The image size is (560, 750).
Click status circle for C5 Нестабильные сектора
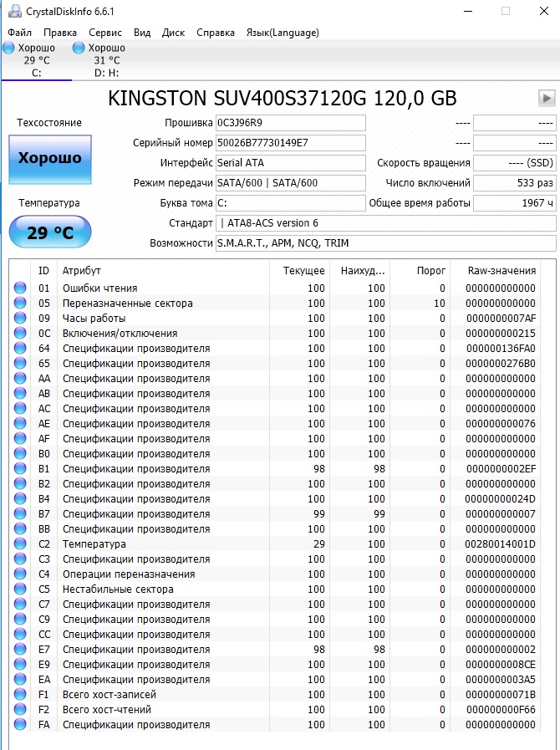pos(20,589)
